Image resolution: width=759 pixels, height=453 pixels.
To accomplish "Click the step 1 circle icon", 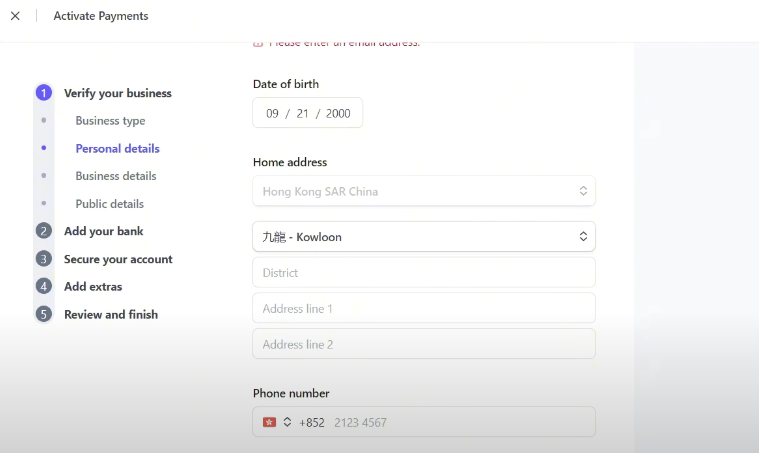I will (43, 93).
